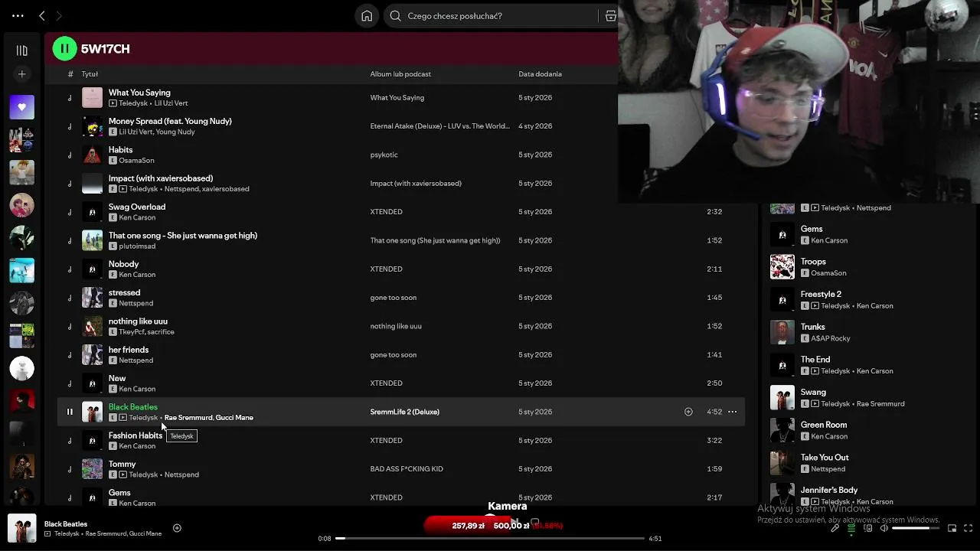Open the psykotic album link
Image resolution: width=980 pixels, height=551 pixels.
(x=384, y=155)
